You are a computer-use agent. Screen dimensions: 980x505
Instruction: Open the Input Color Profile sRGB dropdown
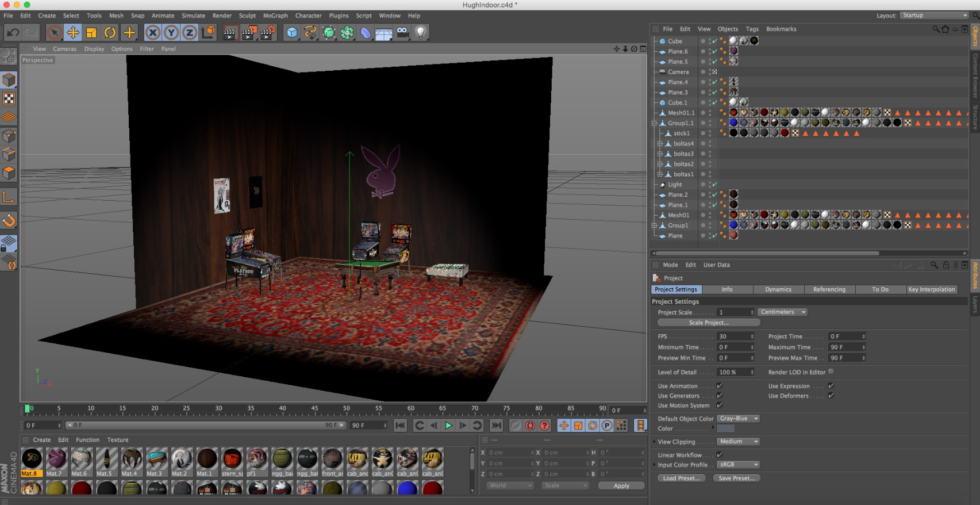[x=739, y=465]
